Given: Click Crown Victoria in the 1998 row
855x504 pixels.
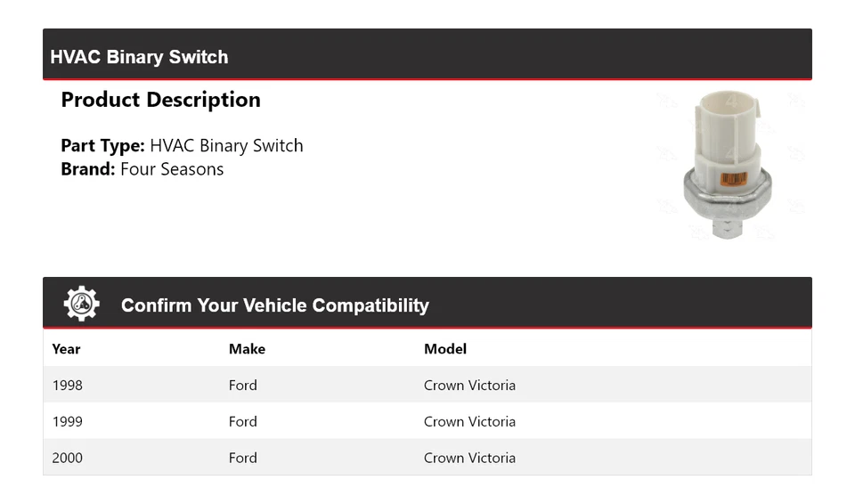Looking at the screenshot, I should click(469, 385).
